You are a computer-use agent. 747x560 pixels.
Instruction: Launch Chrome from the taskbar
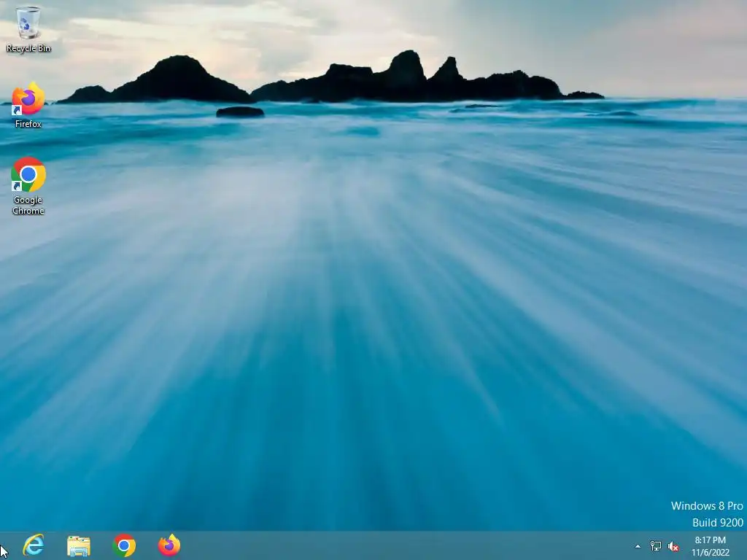pos(124,545)
